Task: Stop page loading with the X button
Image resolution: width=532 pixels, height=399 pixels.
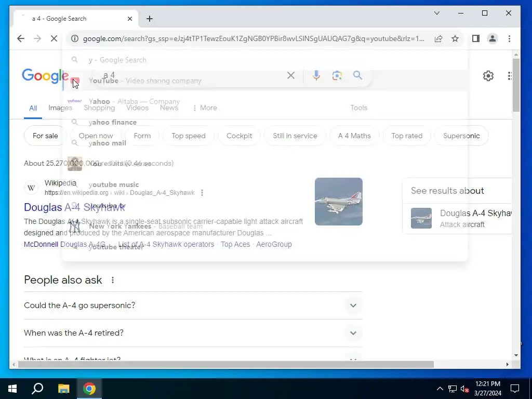Action: (x=54, y=38)
